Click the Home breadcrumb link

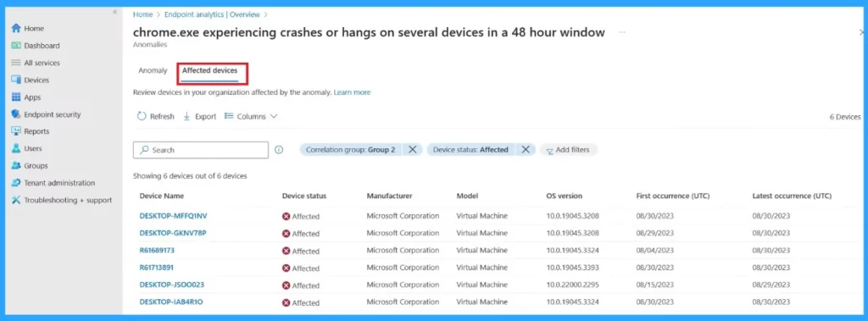pos(142,14)
